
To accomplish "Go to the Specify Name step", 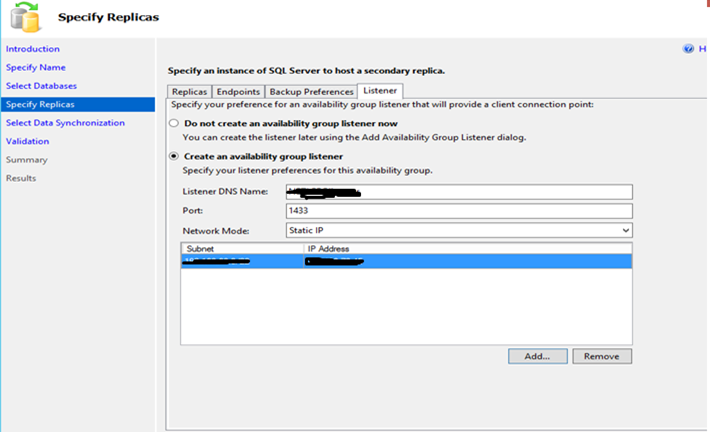I will 36,67.
